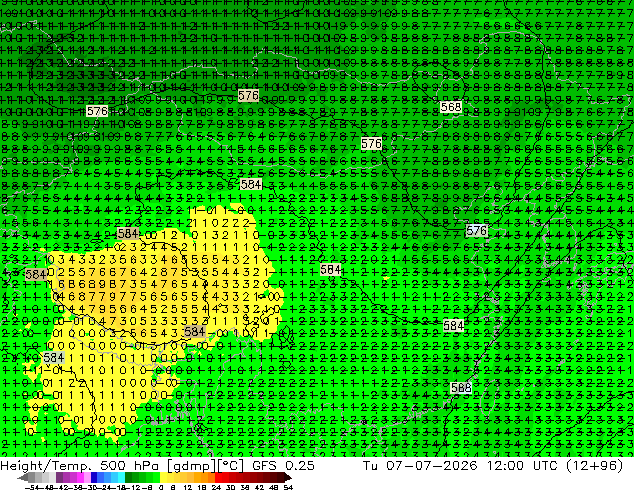Click the [gdmp] unit label

pos(192,466)
